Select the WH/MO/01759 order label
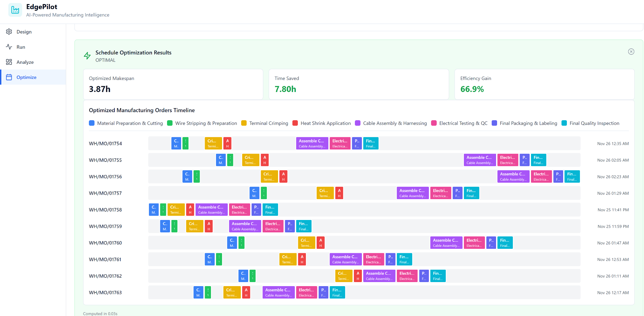644x316 pixels. point(105,226)
